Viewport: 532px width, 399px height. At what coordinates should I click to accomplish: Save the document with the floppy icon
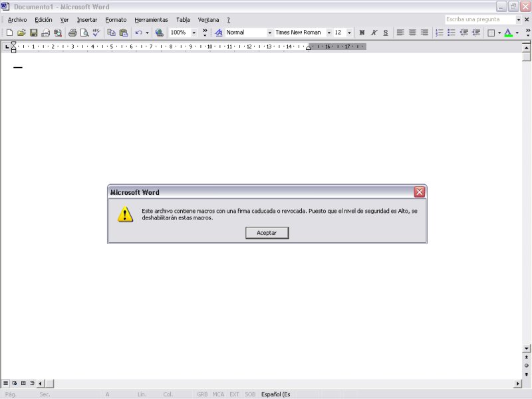33,33
